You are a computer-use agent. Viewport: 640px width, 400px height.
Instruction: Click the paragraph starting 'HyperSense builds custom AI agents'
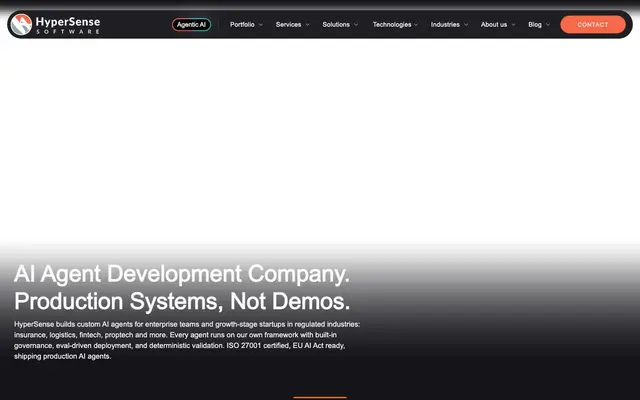(187, 340)
